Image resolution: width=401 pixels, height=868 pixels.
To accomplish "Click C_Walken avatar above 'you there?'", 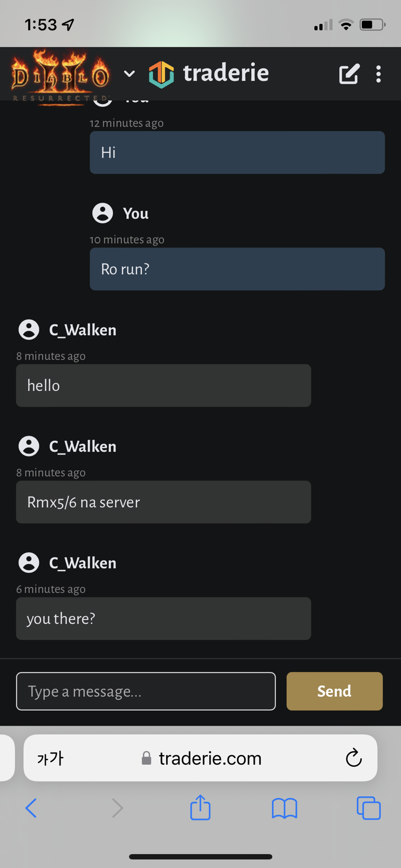I will click(29, 563).
